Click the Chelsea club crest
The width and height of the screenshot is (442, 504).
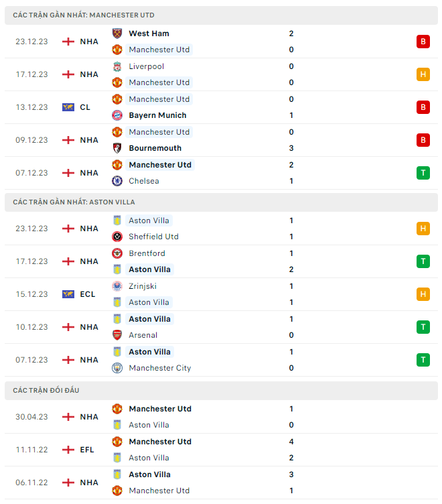[117, 181]
